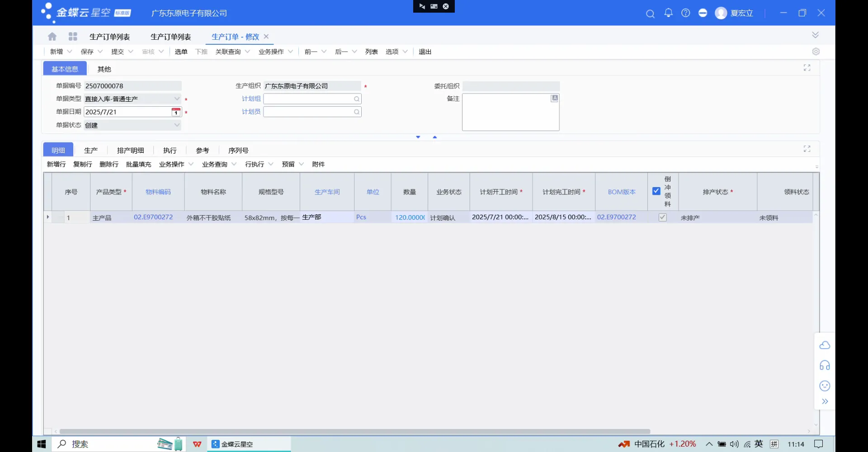Click the headset customer service icon

click(825, 365)
